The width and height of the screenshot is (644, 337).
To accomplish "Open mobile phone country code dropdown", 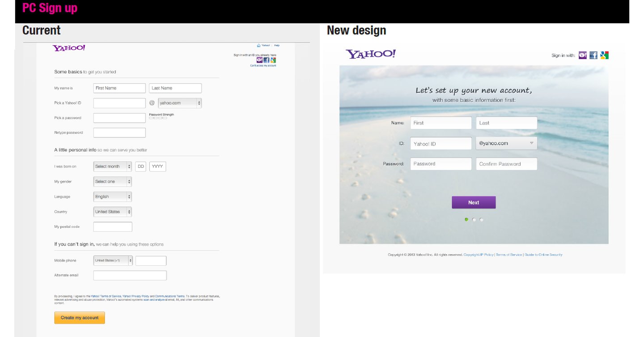I will [113, 260].
